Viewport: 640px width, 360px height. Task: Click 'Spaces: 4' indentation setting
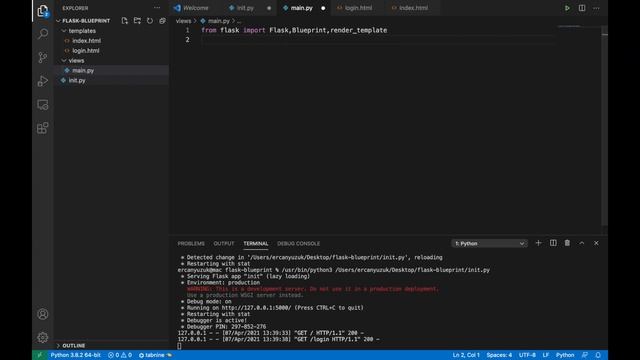click(499, 355)
